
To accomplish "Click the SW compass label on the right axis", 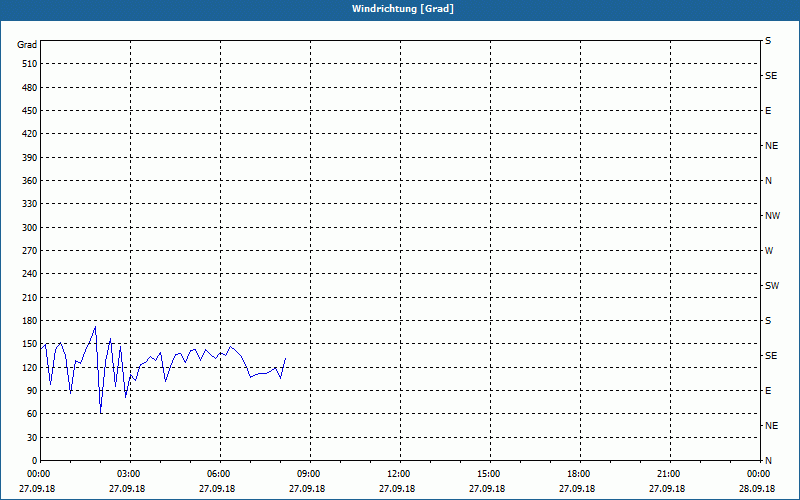I will (x=772, y=286).
